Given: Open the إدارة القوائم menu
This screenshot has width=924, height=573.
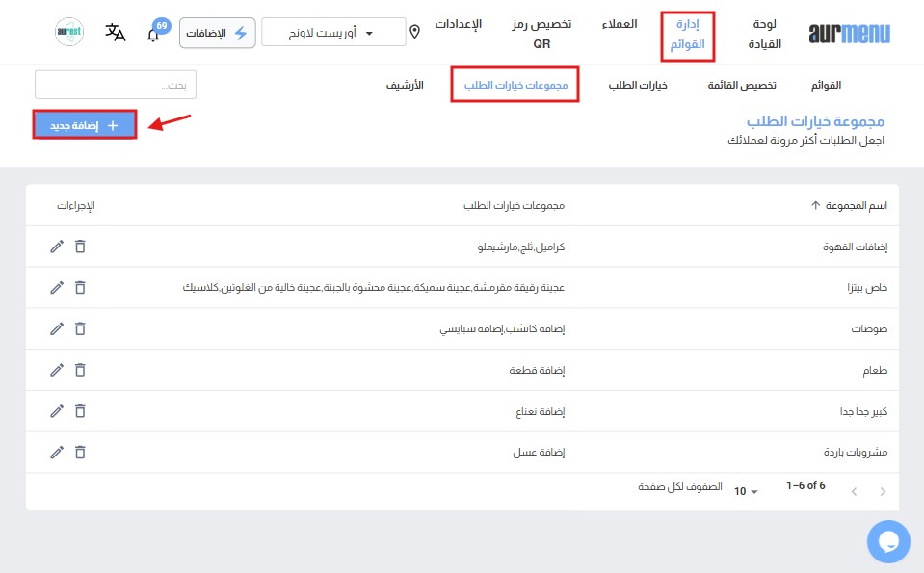Looking at the screenshot, I should click(x=687, y=34).
